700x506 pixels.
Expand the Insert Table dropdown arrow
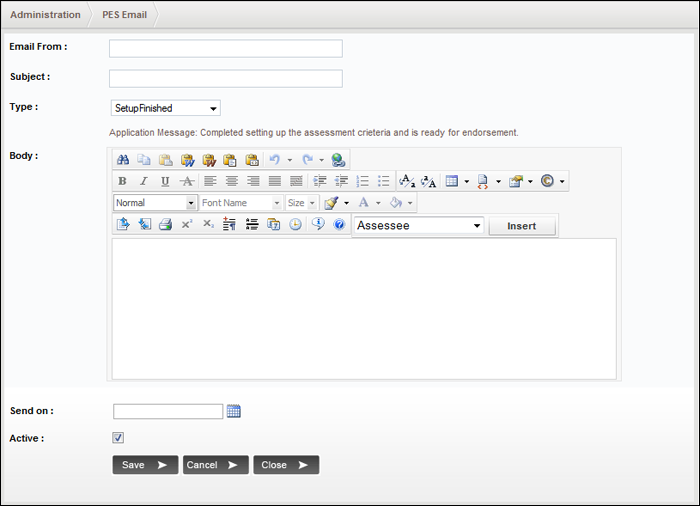tap(467, 181)
